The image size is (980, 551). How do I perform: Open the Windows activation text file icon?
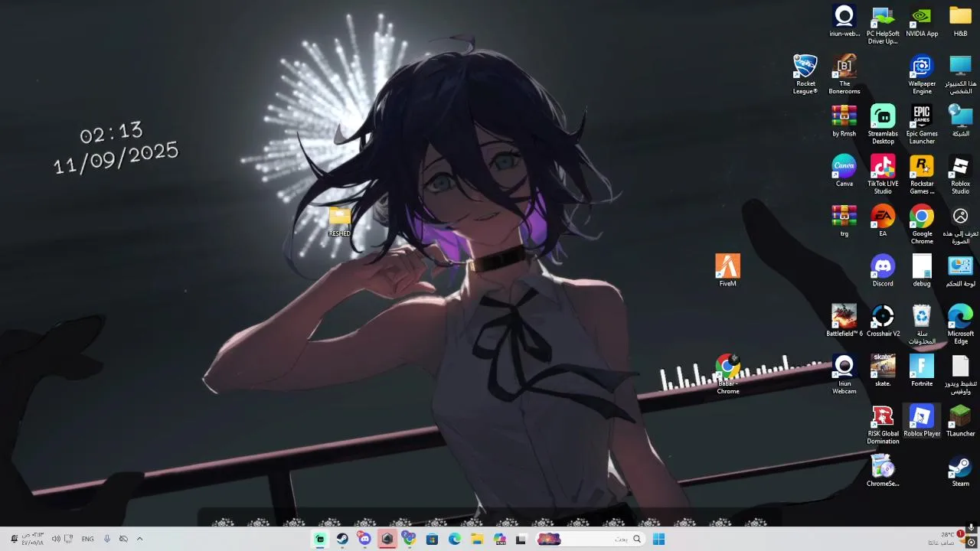pos(960,375)
